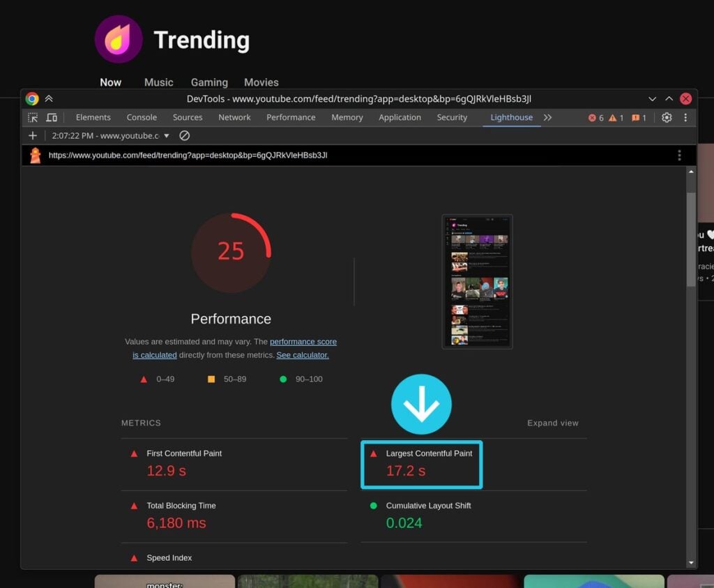Screen dimensions: 714x588
Task: Click the Expand view toggle
Action: [553, 423]
